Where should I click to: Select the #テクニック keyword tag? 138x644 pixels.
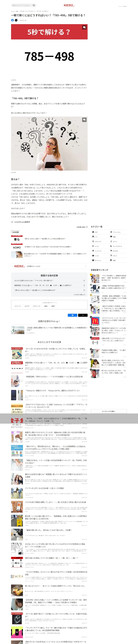click(x=37, y=306)
